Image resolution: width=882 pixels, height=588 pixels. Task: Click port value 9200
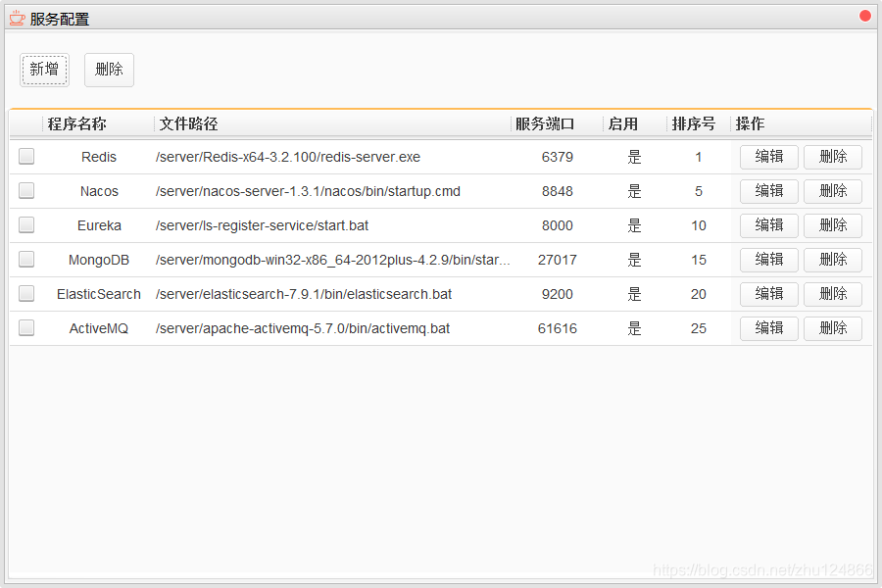point(558,294)
